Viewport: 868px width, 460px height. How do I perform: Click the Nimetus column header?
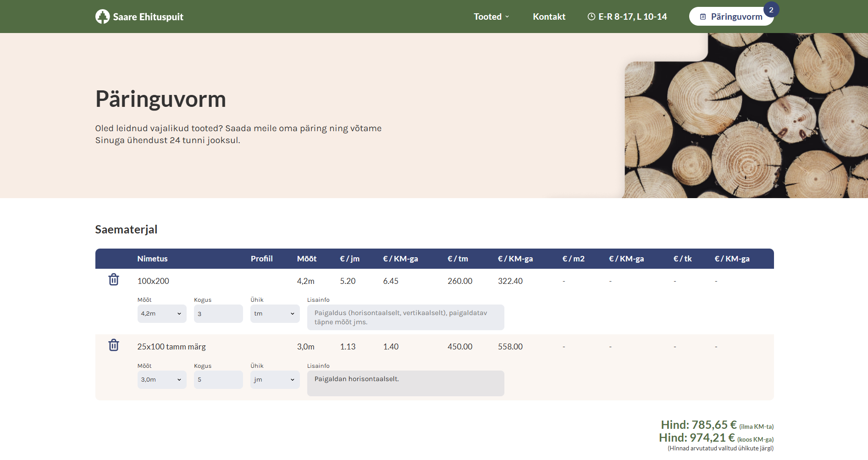[x=152, y=259]
